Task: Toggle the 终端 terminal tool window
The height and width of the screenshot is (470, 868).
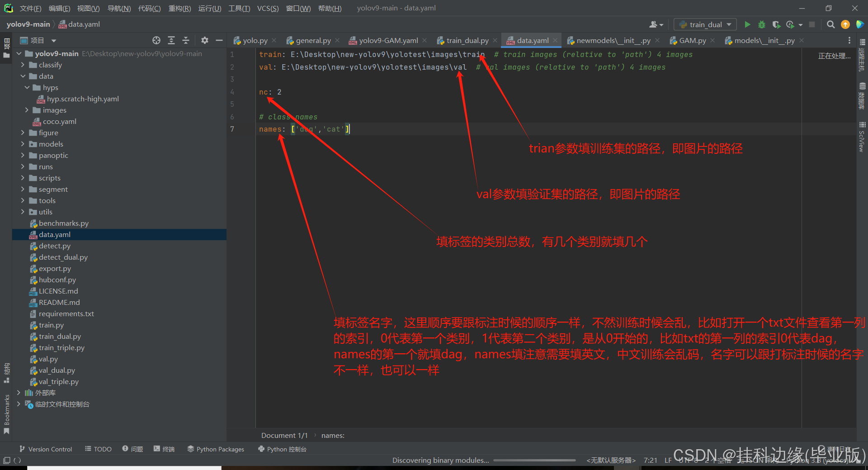Action: (x=164, y=449)
